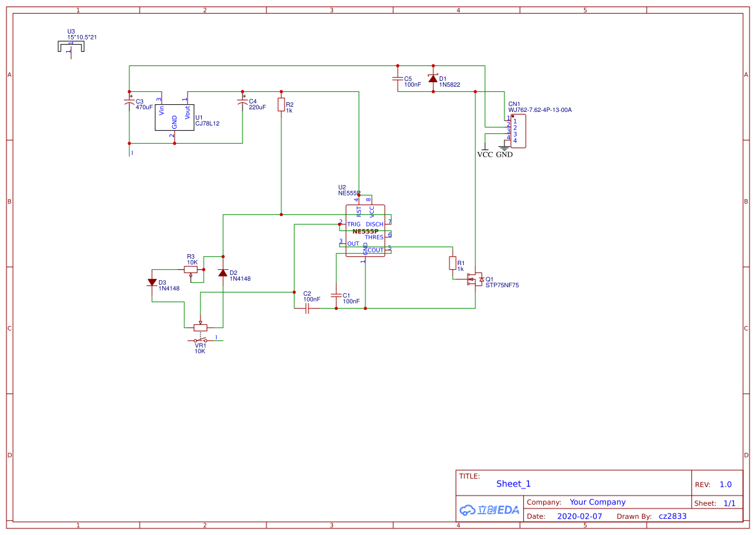Click the date '2020-02-07'
Viewport: 756px width, 535px height.
(579, 516)
